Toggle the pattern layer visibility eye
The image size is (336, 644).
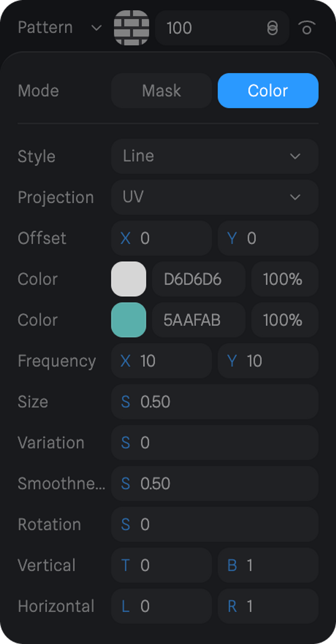pos(307,28)
